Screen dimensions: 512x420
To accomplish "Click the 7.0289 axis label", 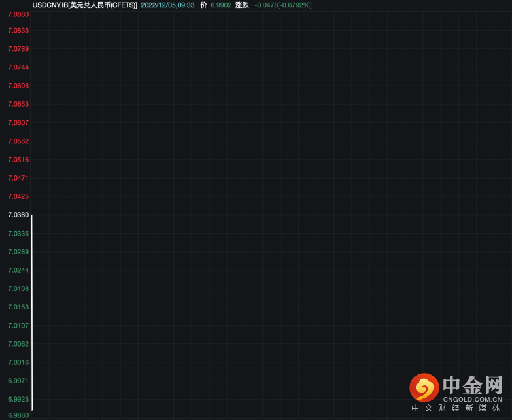I will (x=18, y=252).
